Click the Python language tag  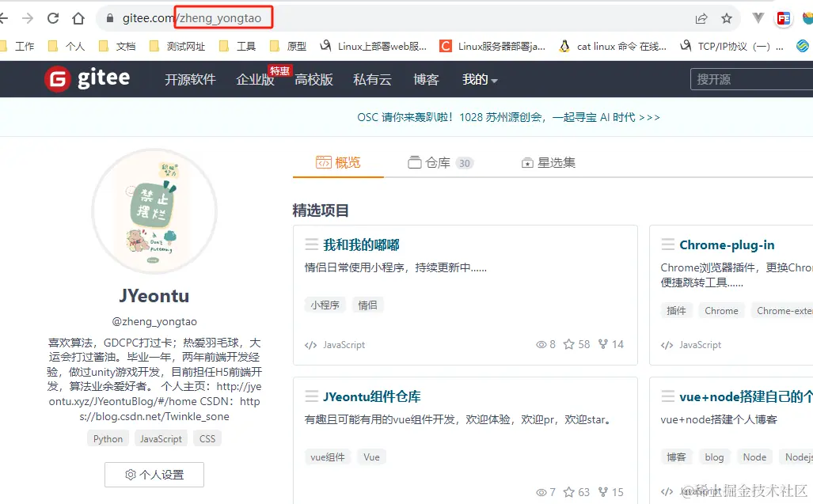click(x=108, y=439)
